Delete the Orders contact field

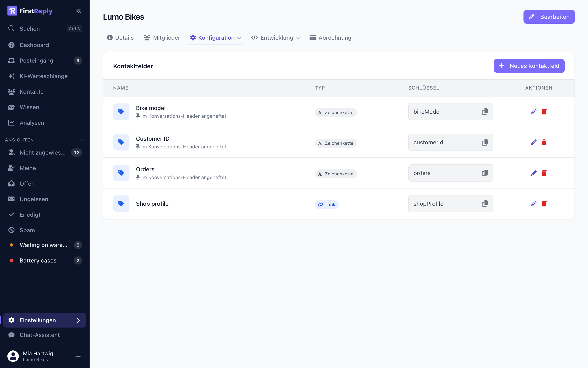pos(544,173)
